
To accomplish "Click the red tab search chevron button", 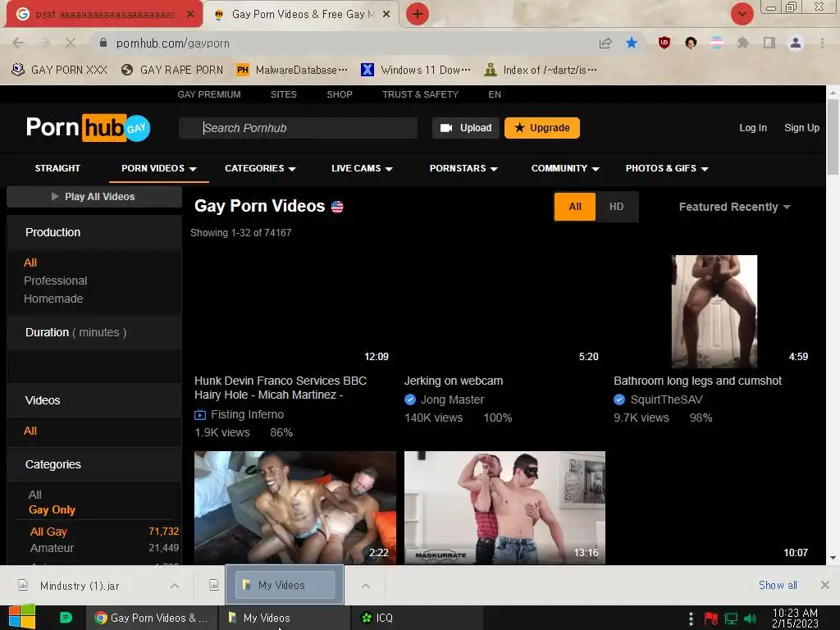I will click(742, 14).
